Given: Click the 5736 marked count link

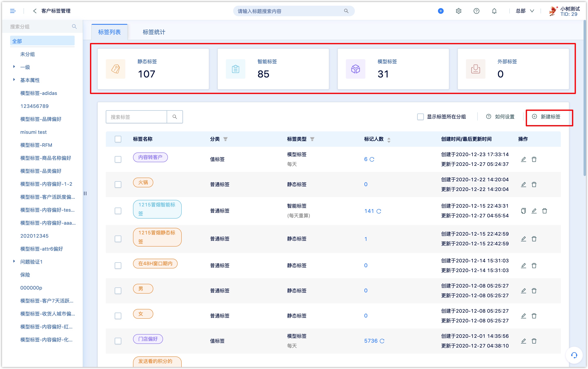Looking at the screenshot, I should point(371,341).
